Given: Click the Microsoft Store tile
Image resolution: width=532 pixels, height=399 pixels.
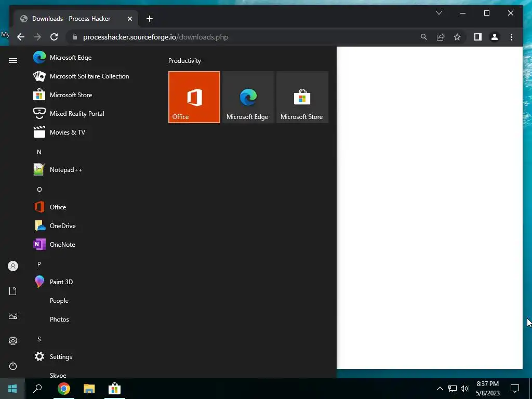Looking at the screenshot, I should [x=302, y=97].
